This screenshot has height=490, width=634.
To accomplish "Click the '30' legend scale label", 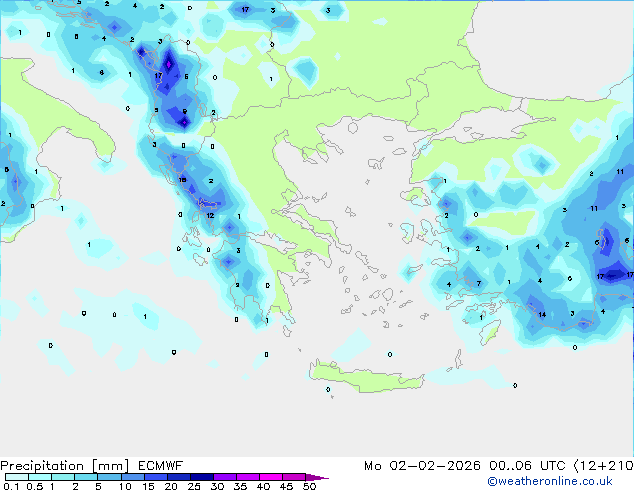I will 217,486.
